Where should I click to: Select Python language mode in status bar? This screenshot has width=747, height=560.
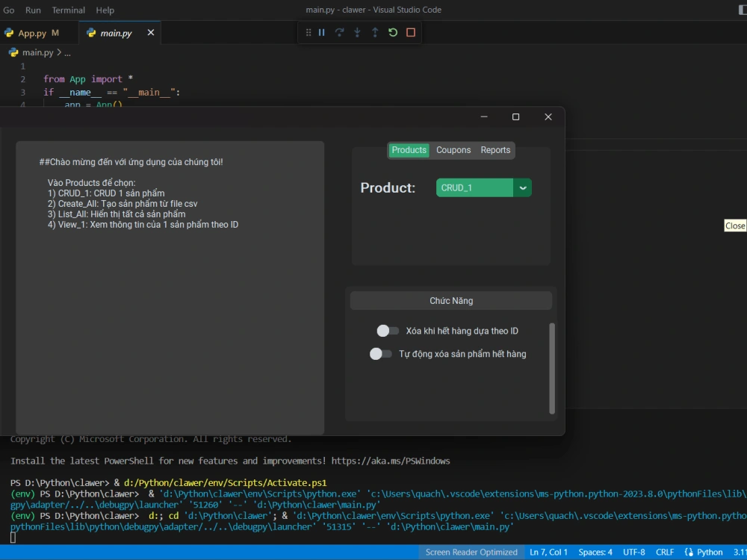click(x=710, y=552)
